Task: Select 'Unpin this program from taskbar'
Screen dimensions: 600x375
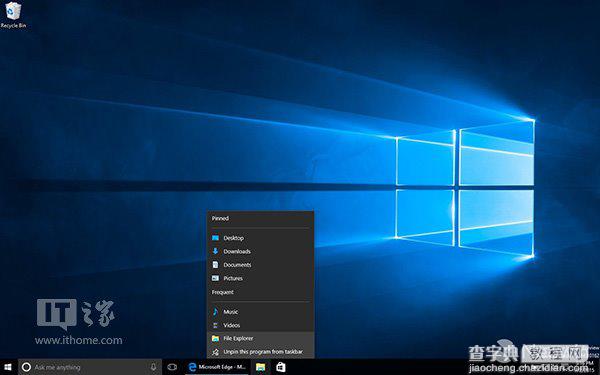Action: point(261,352)
